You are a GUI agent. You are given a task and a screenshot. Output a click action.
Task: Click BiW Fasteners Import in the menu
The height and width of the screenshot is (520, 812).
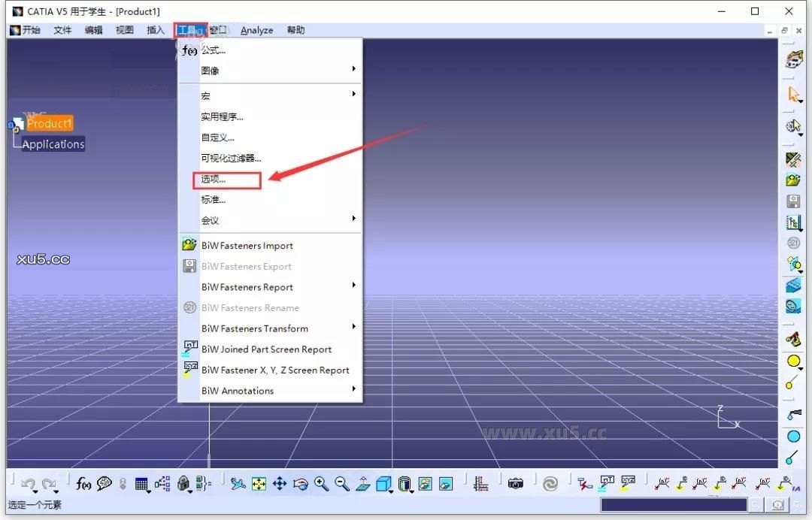(247, 245)
